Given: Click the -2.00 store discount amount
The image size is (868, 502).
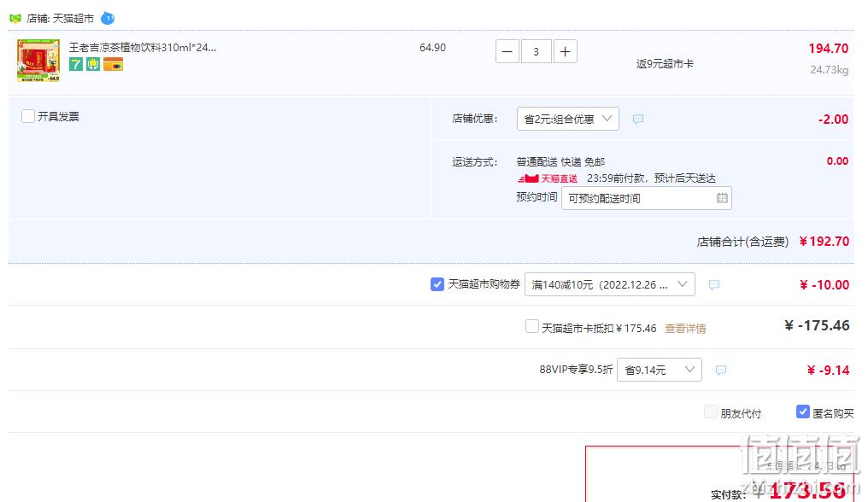Looking at the screenshot, I should coord(833,119).
